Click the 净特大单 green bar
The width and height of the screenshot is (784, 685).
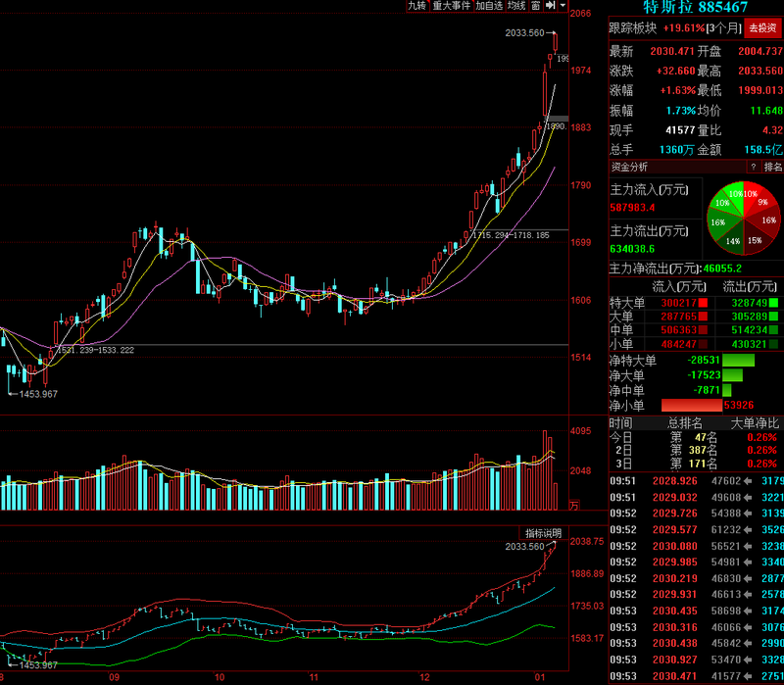pyautogui.click(x=739, y=360)
